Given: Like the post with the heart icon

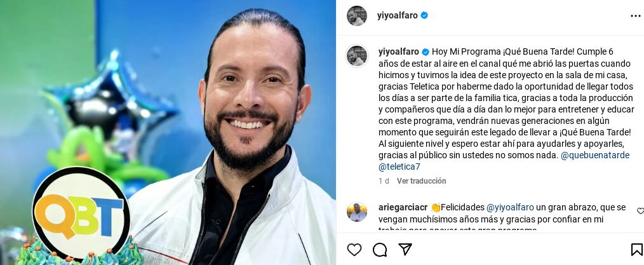Looking at the screenshot, I should (x=354, y=249).
